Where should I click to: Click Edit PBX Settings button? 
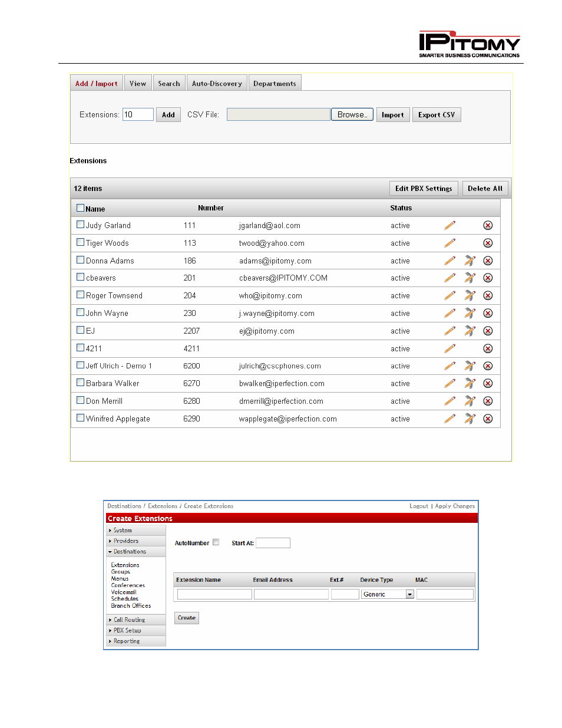pos(424,189)
